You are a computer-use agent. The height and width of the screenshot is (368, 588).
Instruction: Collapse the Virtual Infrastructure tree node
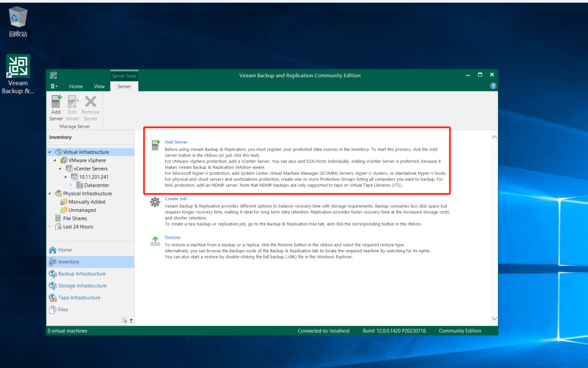50,152
